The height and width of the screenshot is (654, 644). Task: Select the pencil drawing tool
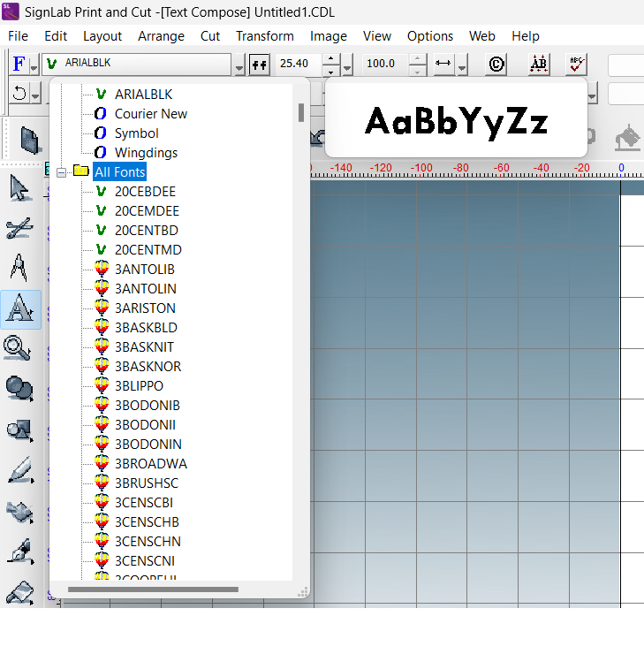[x=19, y=470]
